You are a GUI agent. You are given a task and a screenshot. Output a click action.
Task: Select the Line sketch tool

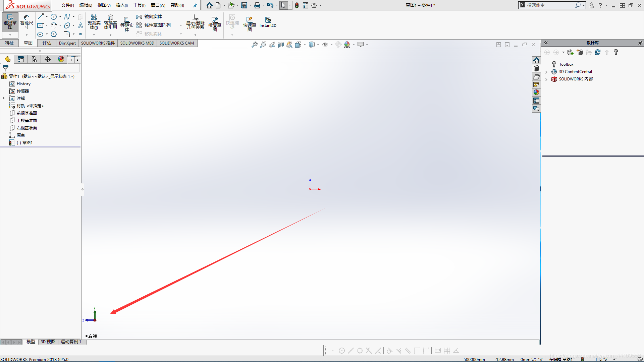pos(40,17)
